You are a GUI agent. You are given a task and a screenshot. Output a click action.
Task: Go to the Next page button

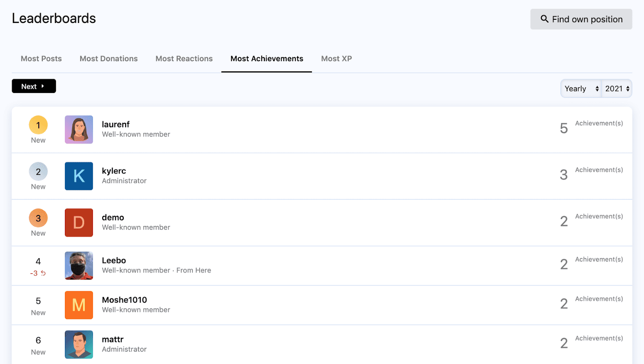[34, 86]
